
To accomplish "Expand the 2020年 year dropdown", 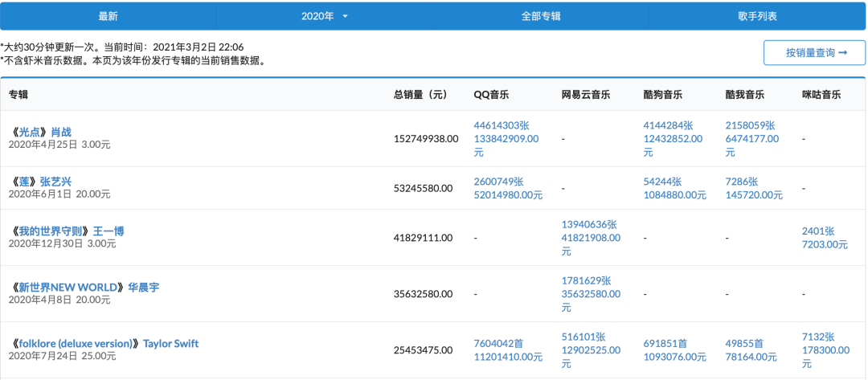I will click(x=325, y=16).
